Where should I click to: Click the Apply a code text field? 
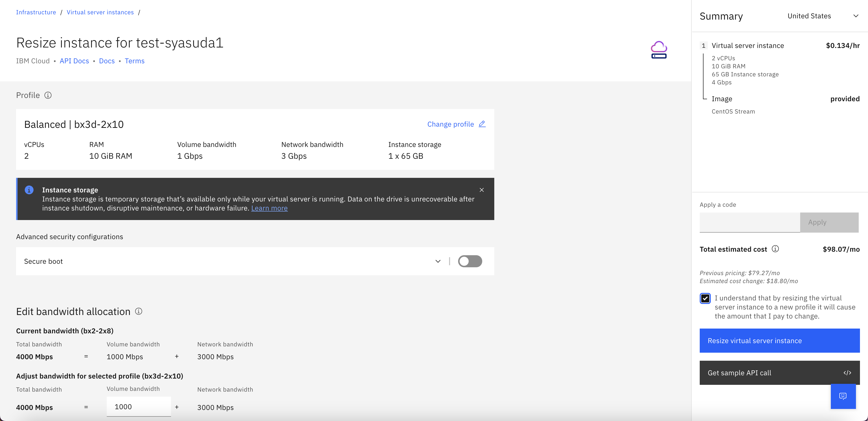749,222
